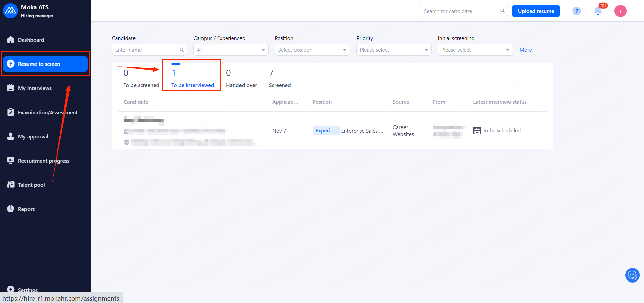Open the chat support bubble icon
Viewport: 644px width, 303px height.
click(x=632, y=275)
